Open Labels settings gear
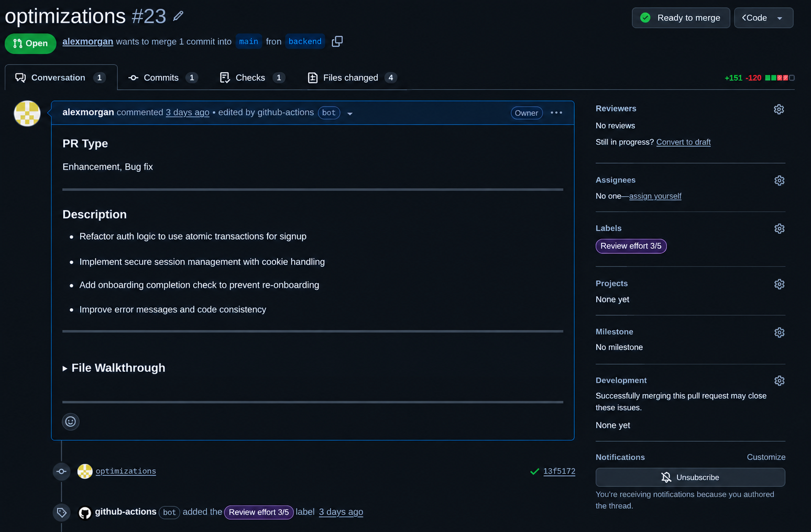Viewport: 811px width, 532px height. (x=779, y=229)
